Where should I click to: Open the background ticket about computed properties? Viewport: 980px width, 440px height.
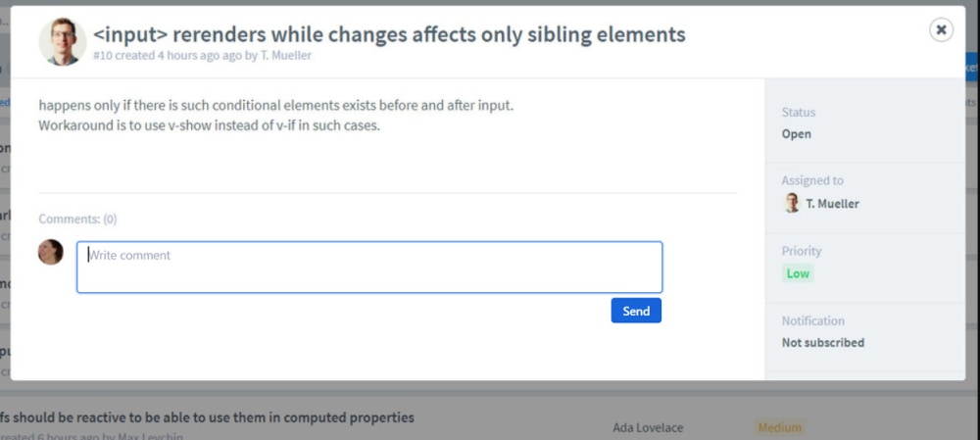pos(207,417)
